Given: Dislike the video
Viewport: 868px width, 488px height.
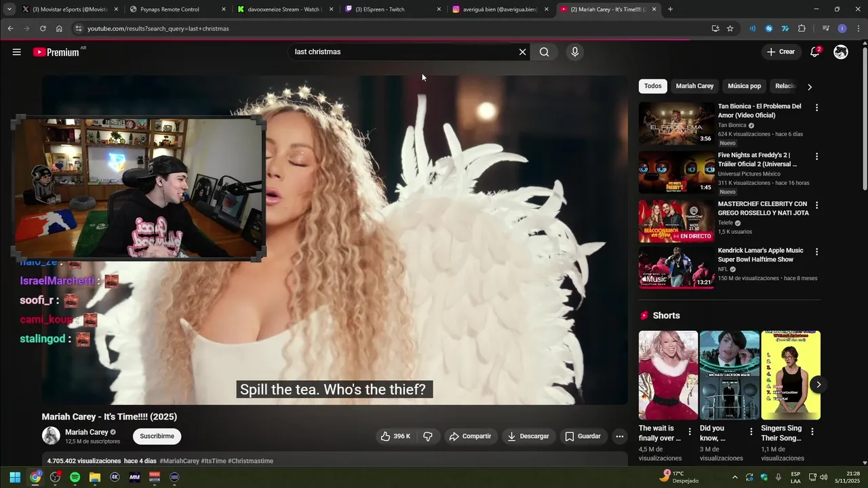Looking at the screenshot, I should click(427, 436).
